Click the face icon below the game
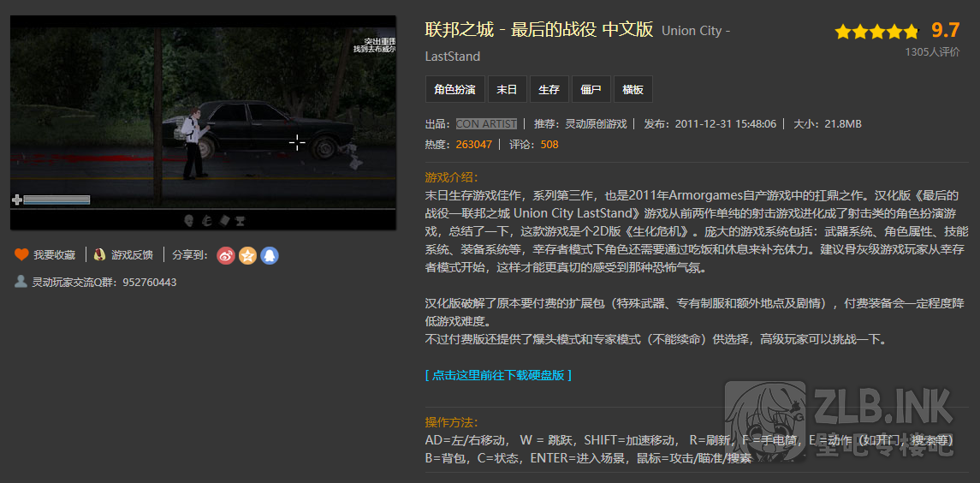This screenshot has width=980, height=483. [x=188, y=220]
